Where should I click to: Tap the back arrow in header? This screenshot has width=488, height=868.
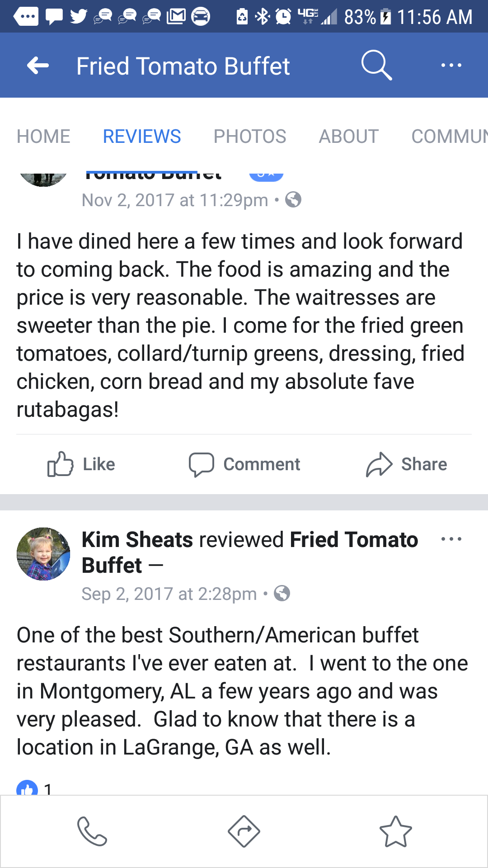[x=38, y=66]
